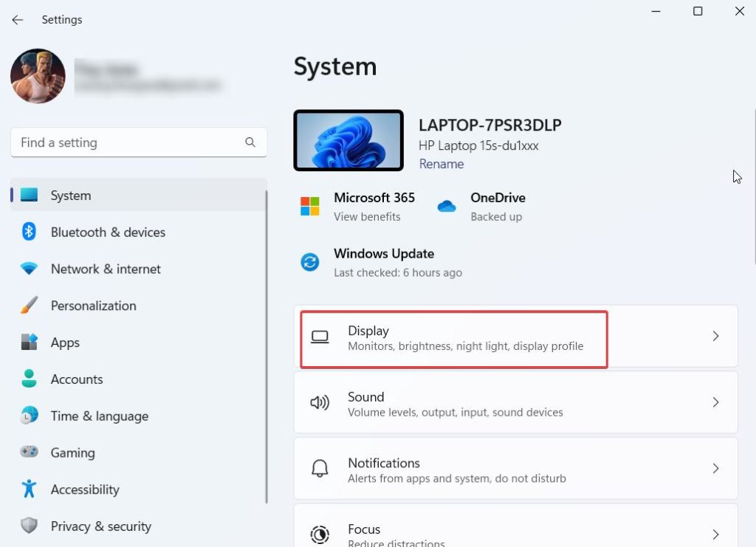Click the Notifications bell icon
The image size is (756, 547).
coord(320,469)
